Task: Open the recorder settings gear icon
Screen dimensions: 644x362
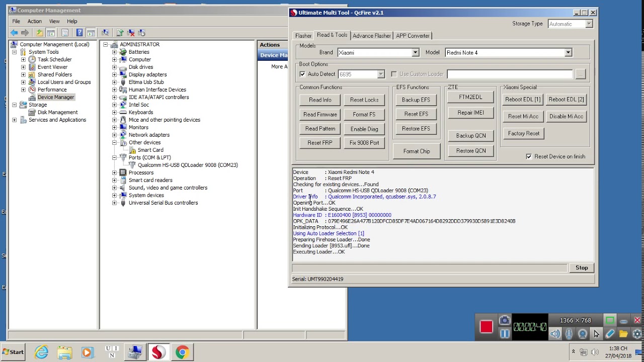Action: [x=637, y=334]
